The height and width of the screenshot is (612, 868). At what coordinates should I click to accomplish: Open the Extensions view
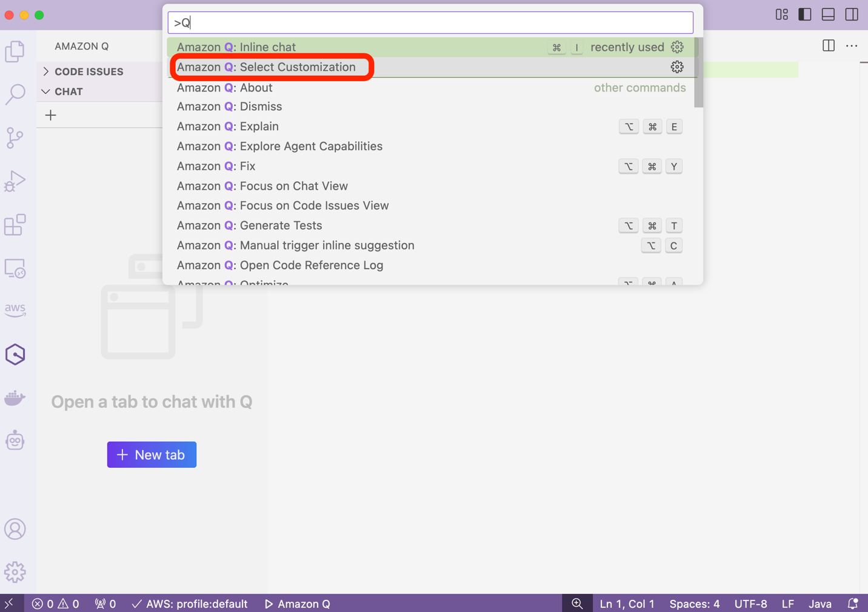[15, 225]
